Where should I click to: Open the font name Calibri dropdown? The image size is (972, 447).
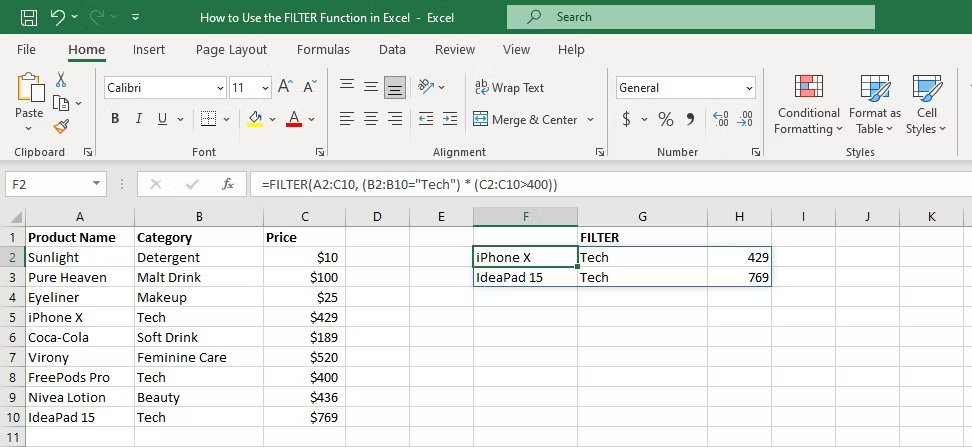[x=220, y=88]
